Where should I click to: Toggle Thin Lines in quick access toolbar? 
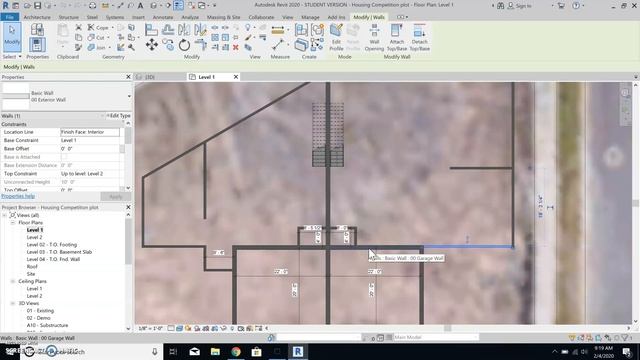pos(178,6)
